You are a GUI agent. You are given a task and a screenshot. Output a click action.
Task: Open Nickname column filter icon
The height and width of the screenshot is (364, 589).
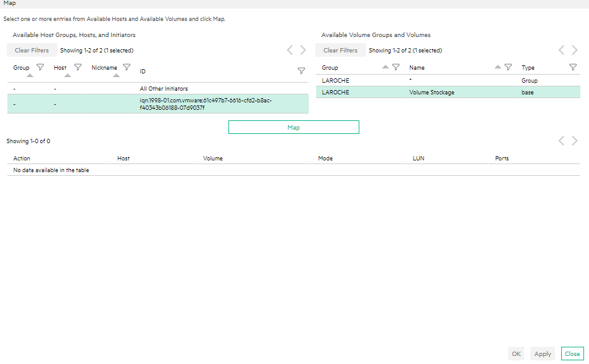pos(127,67)
